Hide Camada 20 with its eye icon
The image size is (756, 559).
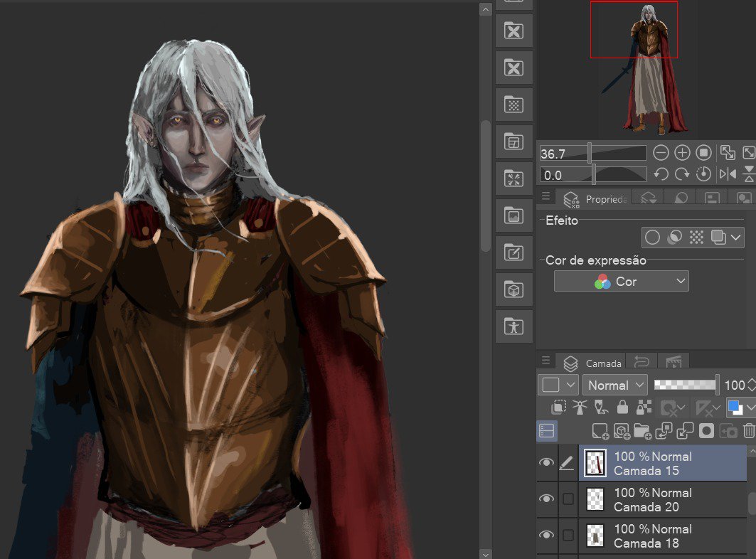click(x=546, y=499)
